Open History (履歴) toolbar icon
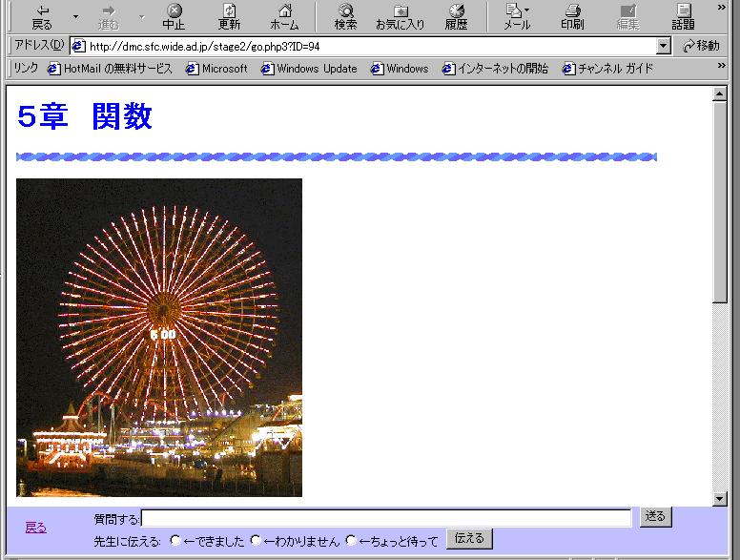The image size is (740, 560). click(x=457, y=17)
